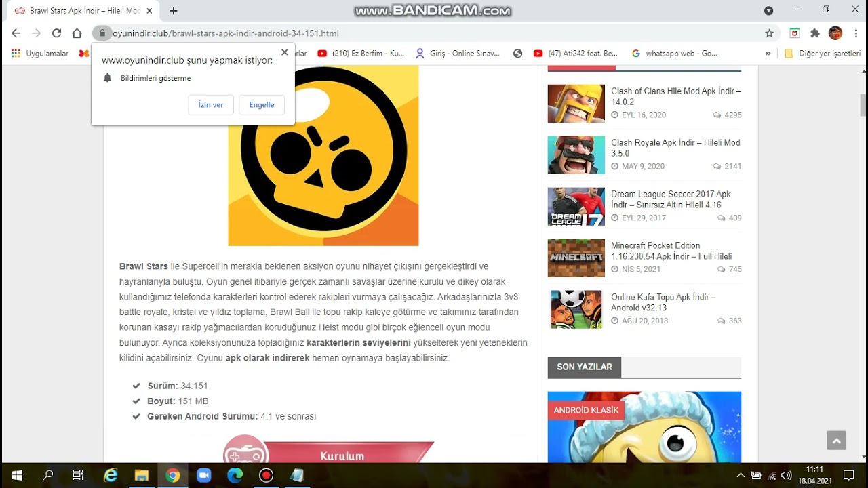
Task: Open the browser home page
Action: (77, 33)
